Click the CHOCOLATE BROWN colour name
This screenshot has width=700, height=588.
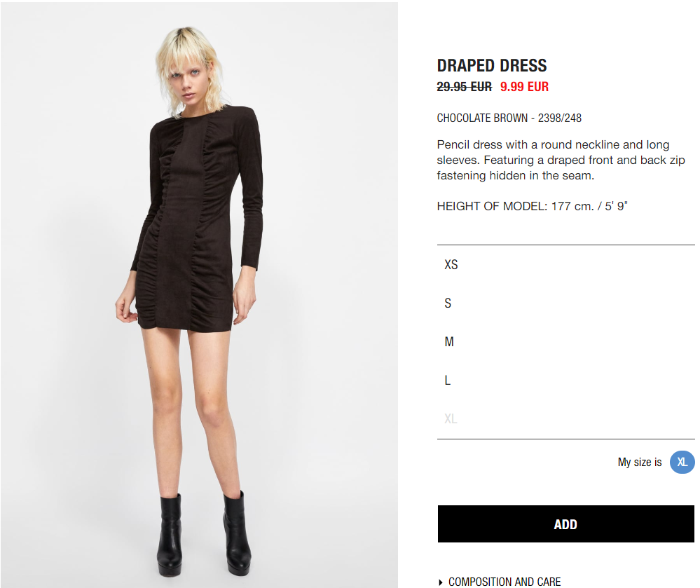click(x=482, y=118)
